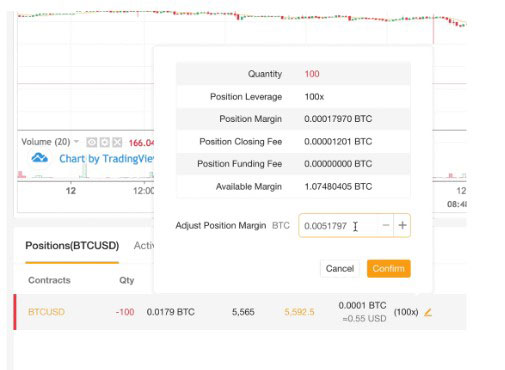This screenshot has height=370, width=505.
Task: Open Volume indicator settings gear icon
Action: pos(105,142)
